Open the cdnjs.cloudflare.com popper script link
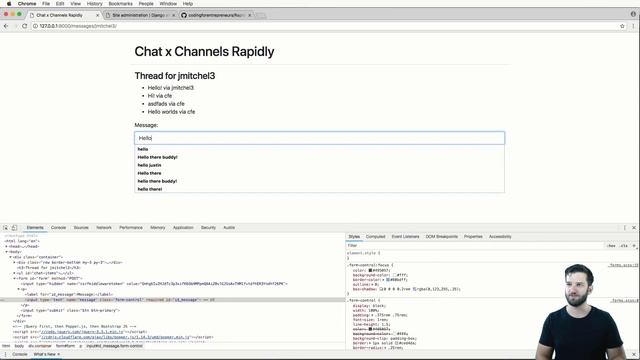Image resolution: width=640 pixels, height=360 pixels. click(115, 337)
